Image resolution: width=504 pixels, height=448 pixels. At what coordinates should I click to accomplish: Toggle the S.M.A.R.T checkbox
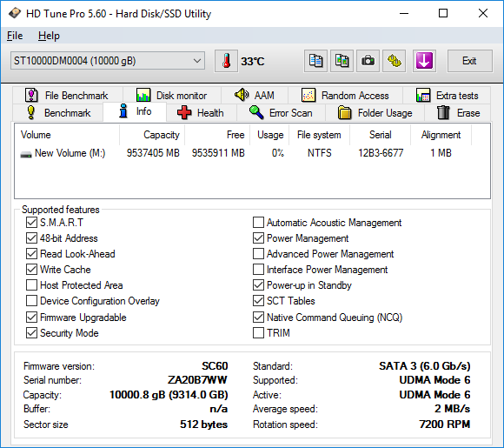point(31,223)
